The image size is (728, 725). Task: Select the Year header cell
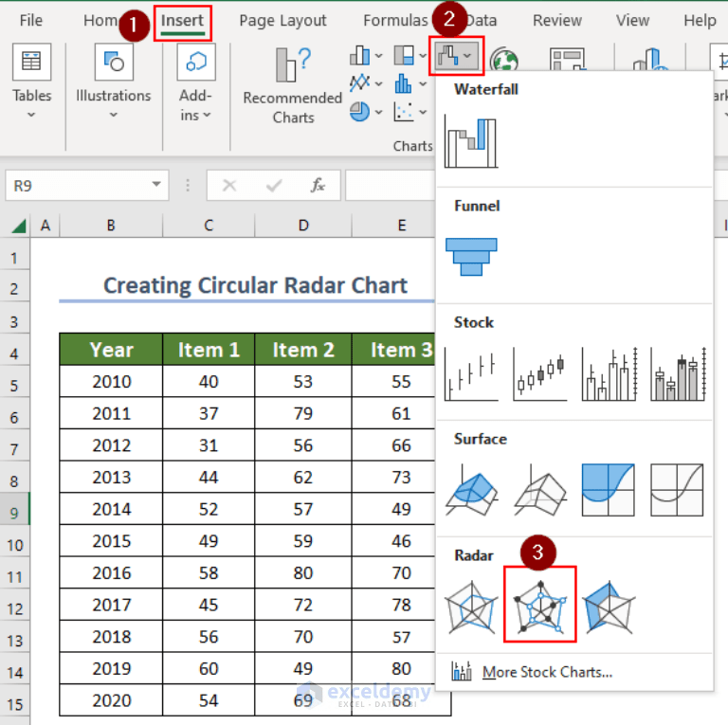(111, 349)
